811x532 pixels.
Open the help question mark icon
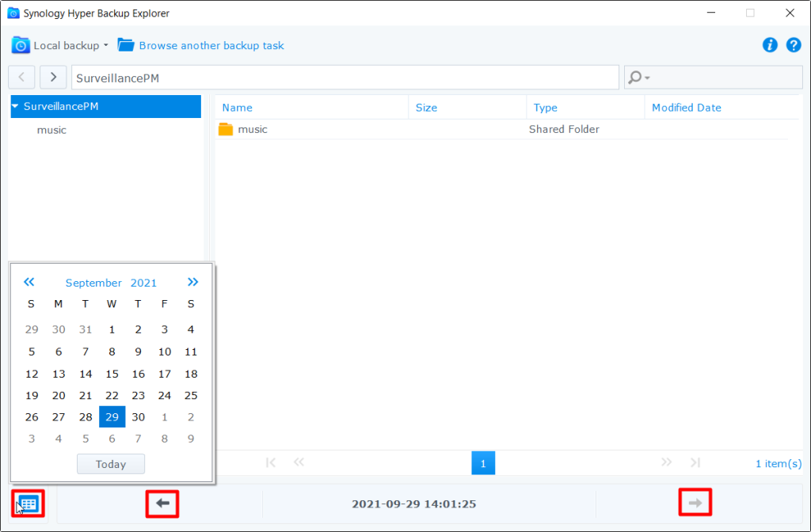(x=794, y=45)
